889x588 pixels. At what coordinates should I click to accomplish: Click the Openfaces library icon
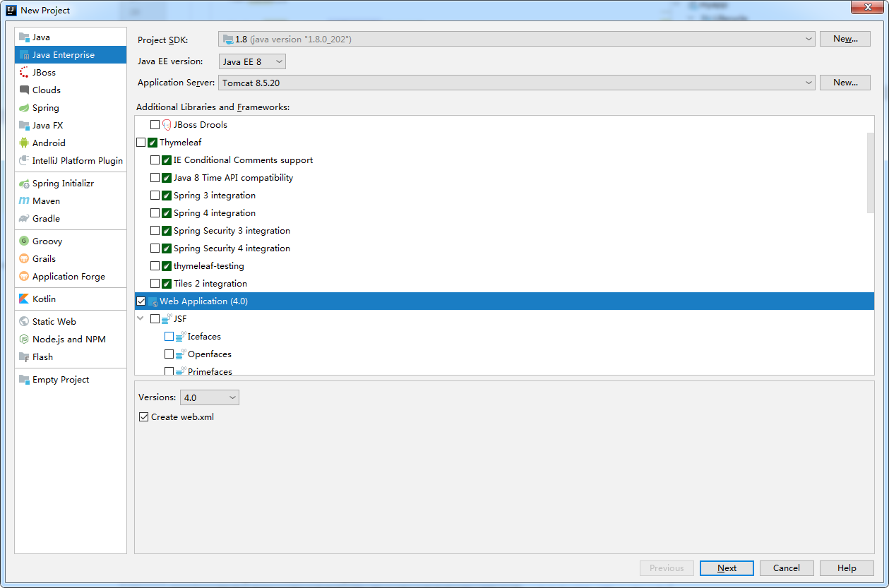click(181, 354)
